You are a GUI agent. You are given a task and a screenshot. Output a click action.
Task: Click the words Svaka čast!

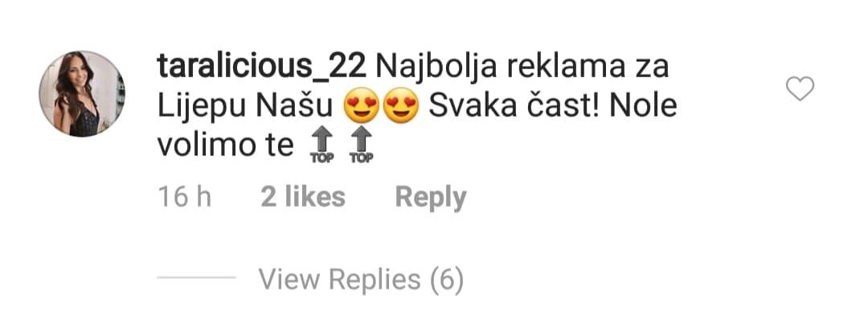(x=513, y=106)
